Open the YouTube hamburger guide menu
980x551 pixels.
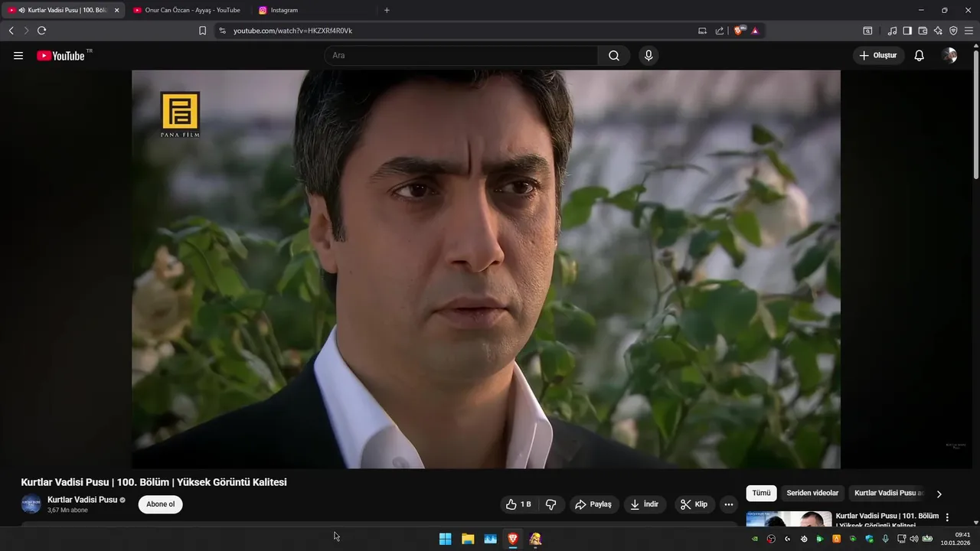18,56
